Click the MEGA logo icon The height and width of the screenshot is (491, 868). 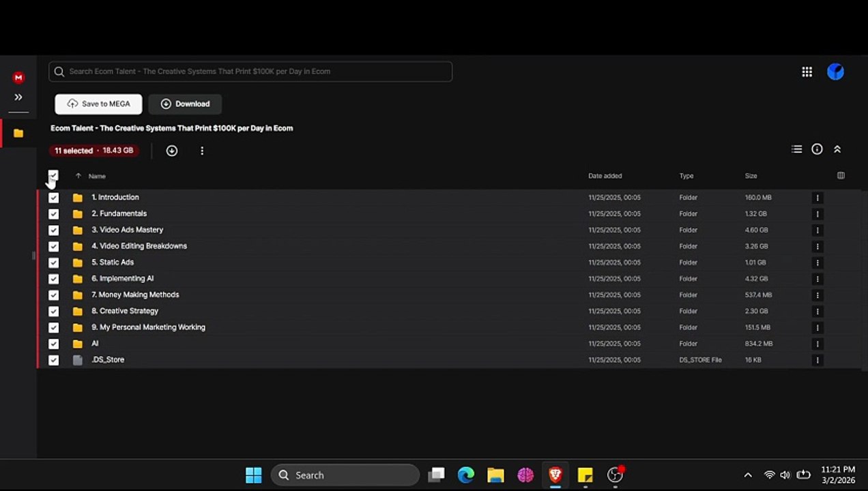tap(18, 78)
